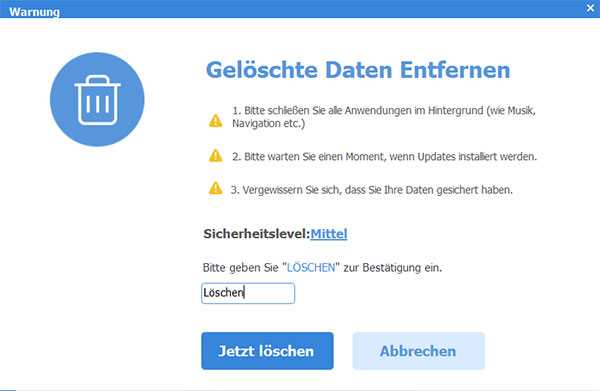Click the text about backing up data
600x391 pixels.
click(372, 190)
